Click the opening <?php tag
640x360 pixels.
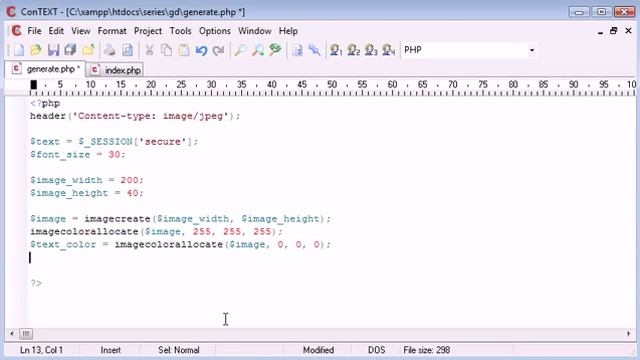point(45,103)
